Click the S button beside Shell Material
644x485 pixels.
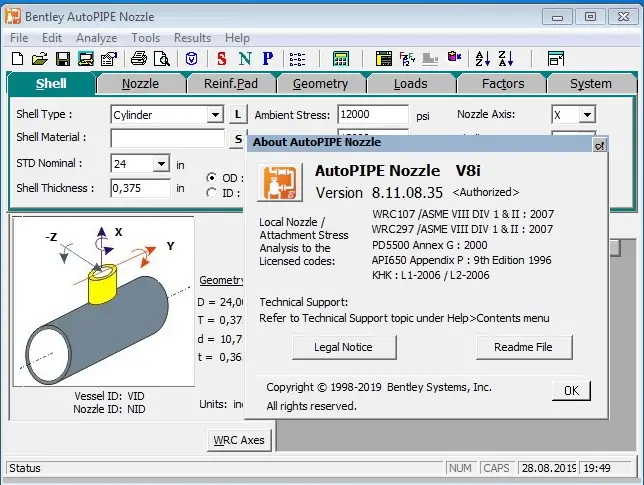(x=238, y=139)
